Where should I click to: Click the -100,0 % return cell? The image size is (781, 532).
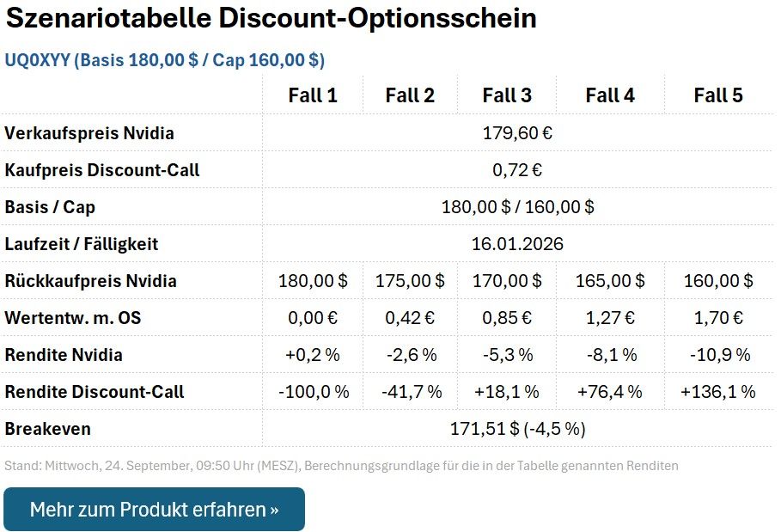[313, 392]
